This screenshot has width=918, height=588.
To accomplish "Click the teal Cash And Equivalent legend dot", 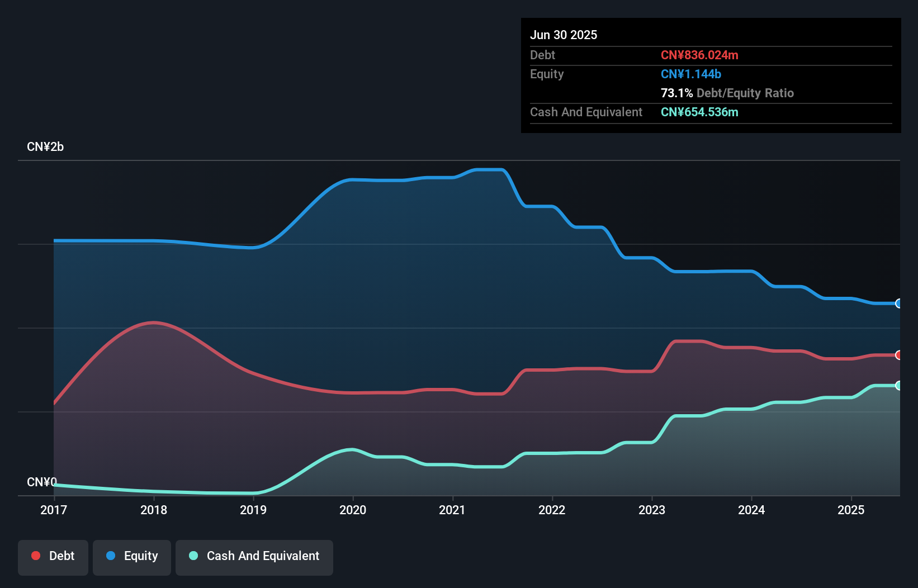I will coord(193,556).
